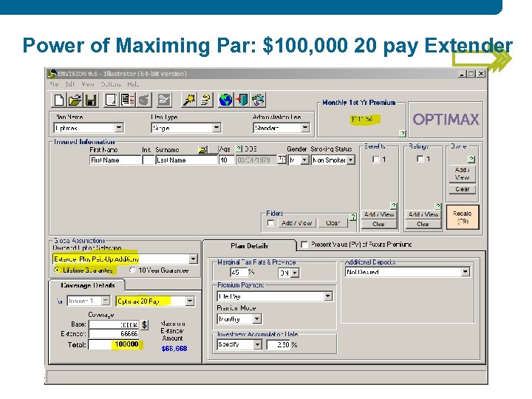The height and width of the screenshot is (399, 532).
Task: Click the help question mark next to Age
Action: pyautogui.click(x=239, y=149)
